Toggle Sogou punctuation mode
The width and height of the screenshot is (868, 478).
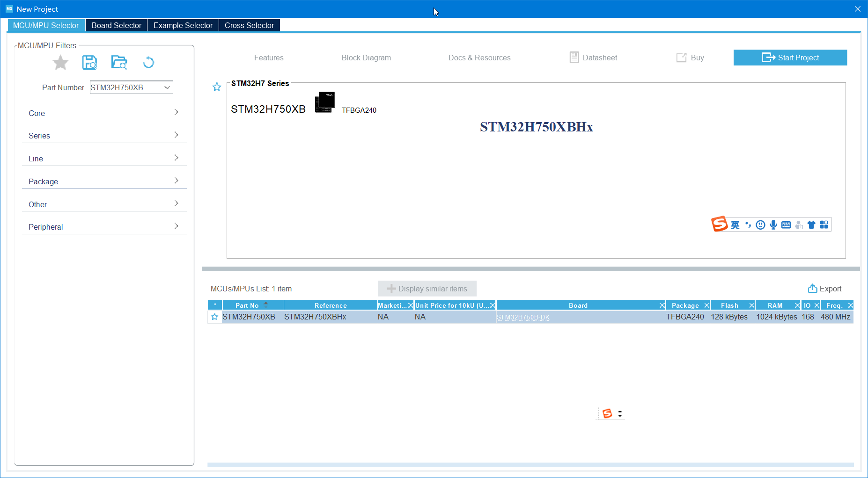[x=748, y=225]
